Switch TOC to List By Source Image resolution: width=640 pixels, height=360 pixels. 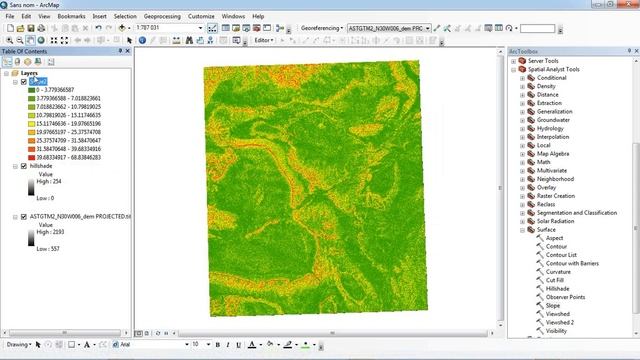[x=17, y=62]
